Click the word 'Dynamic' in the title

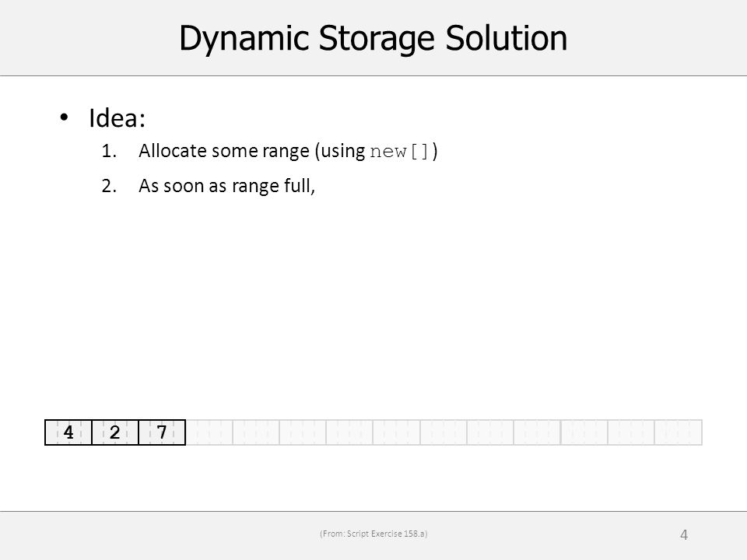244,40
